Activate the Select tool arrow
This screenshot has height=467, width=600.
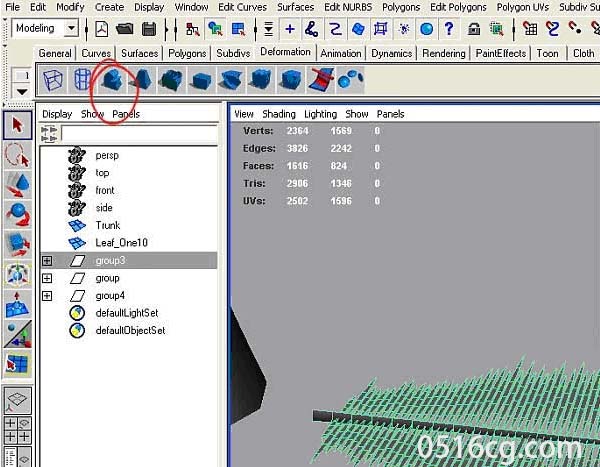17,126
